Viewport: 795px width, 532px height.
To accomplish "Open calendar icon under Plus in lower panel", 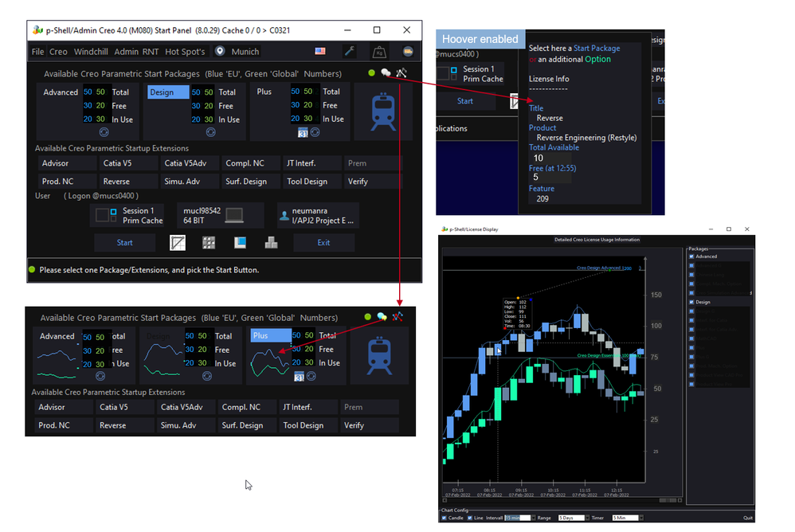I will click(x=300, y=377).
